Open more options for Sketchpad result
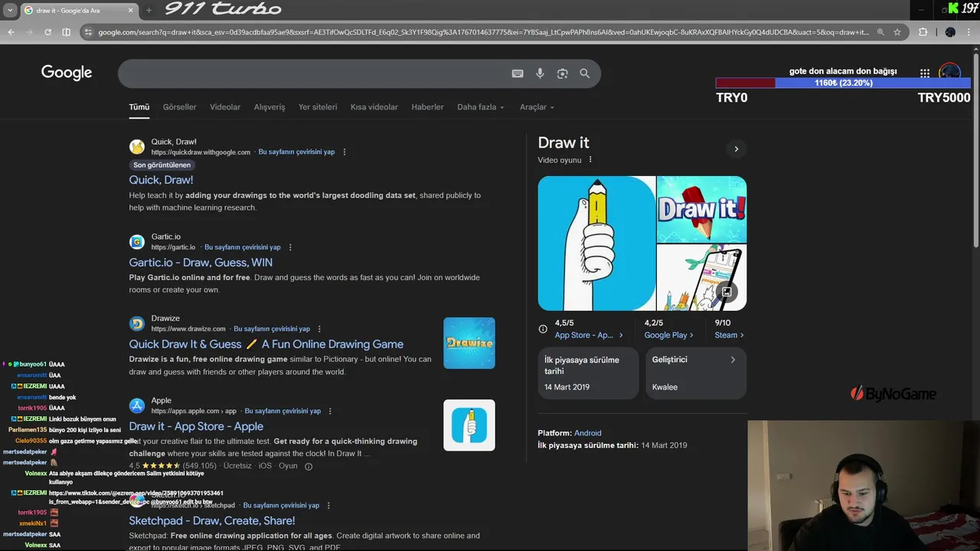Image resolution: width=980 pixels, height=551 pixels. [328, 506]
